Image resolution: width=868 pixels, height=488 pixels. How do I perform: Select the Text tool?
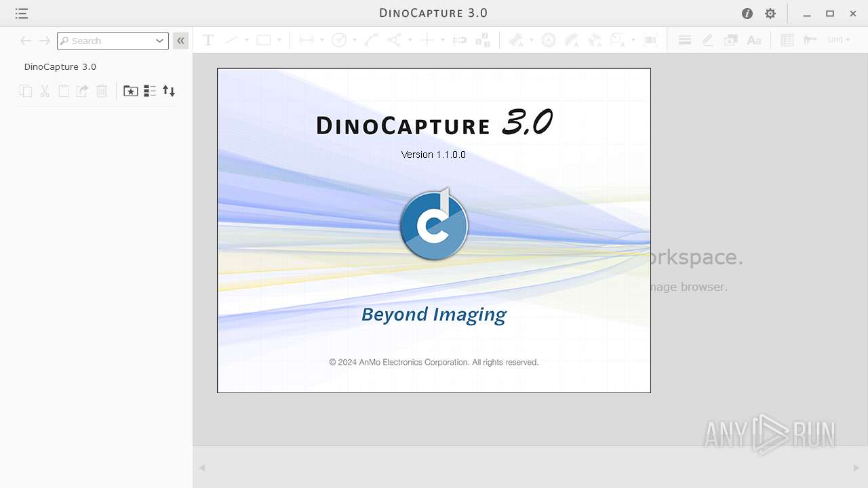[208, 40]
